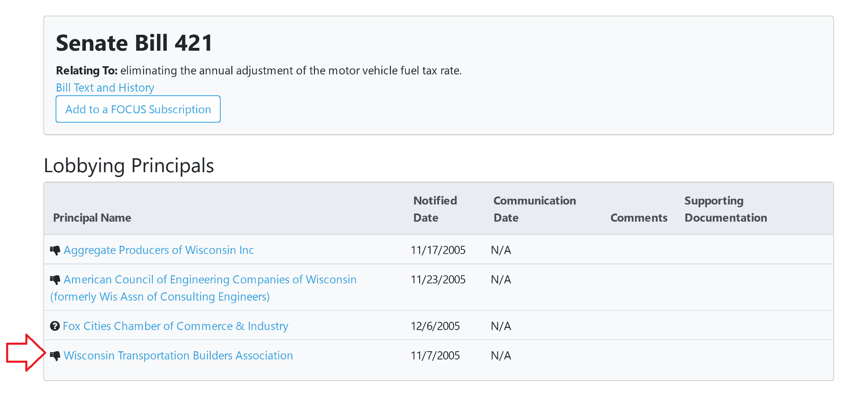Click the Notified Date column header
Viewport: 868px width, 404px height.
coord(435,209)
